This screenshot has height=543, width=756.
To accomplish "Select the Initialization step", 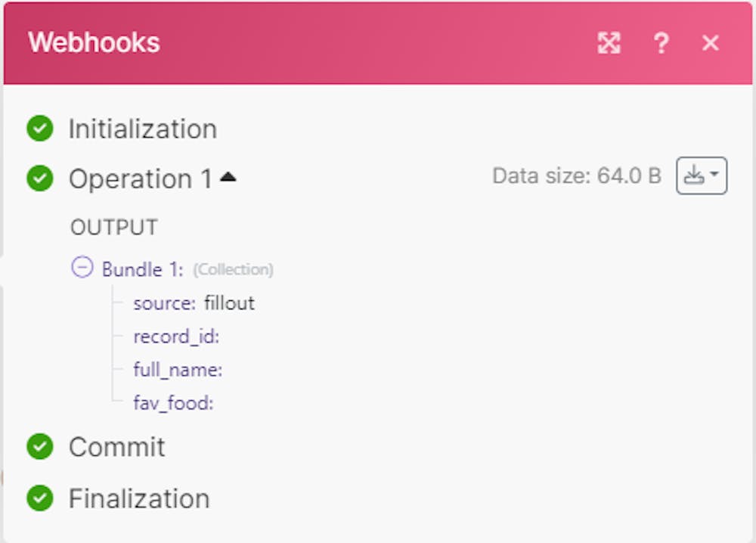I will coord(142,129).
